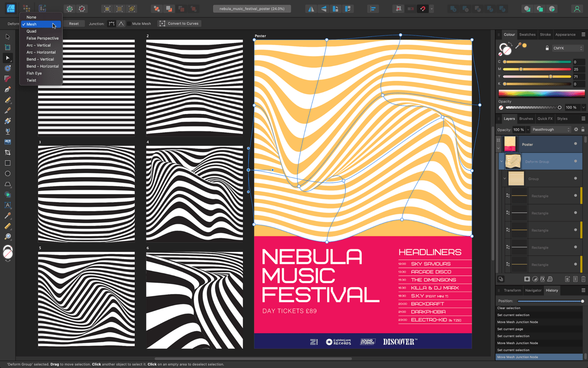This screenshot has height=368, width=588.
Task: Select the Crop tool
Action: [x=7, y=152]
